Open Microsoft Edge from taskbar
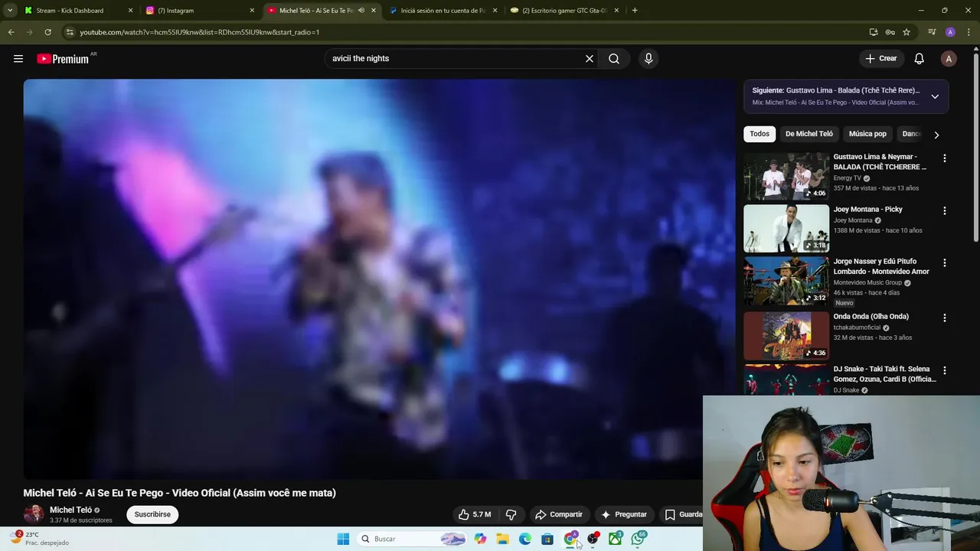Image resolution: width=980 pixels, height=551 pixels. point(525,539)
